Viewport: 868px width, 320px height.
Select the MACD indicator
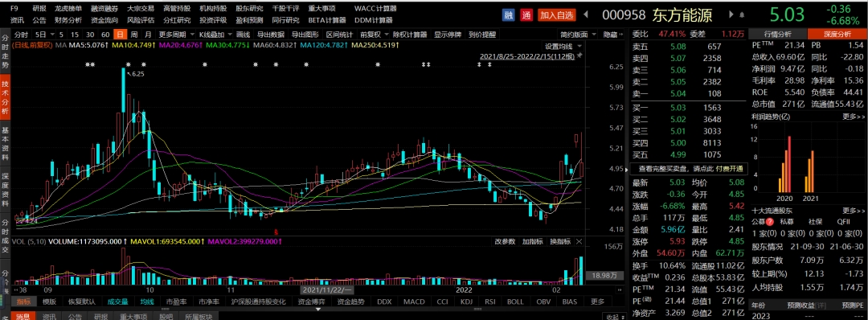click(414, 302)
